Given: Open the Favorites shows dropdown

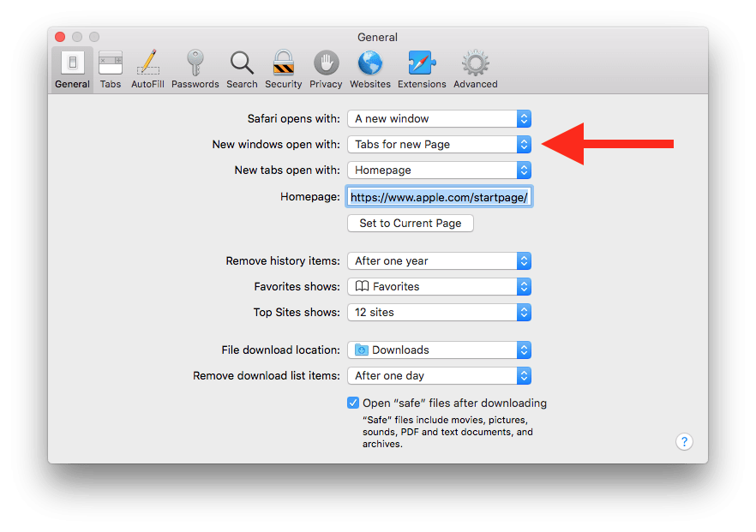Looking at the screenshot, I should click(439, 286).
